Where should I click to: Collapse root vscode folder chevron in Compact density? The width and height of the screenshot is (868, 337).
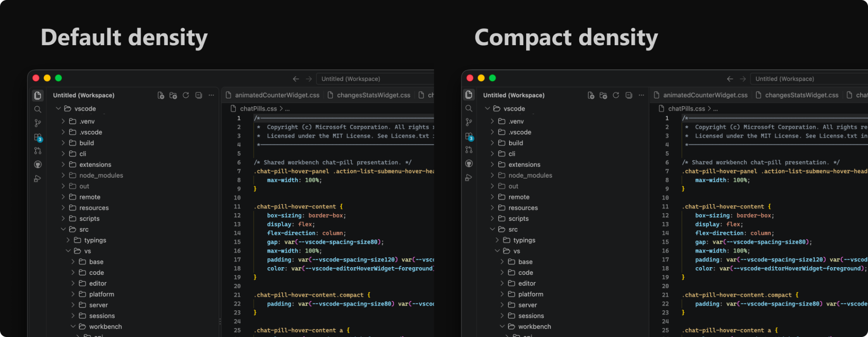point(487,108)
